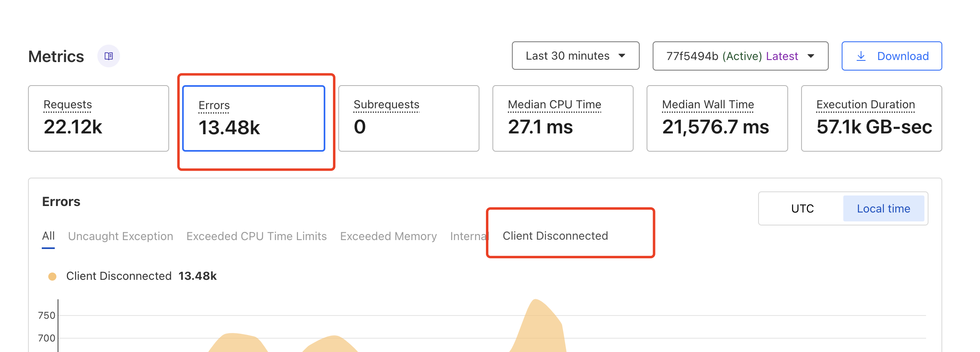This screenshot has height=352, width=980.
Task: Select the Requests metric card
Action: click(x=99, y=118)
